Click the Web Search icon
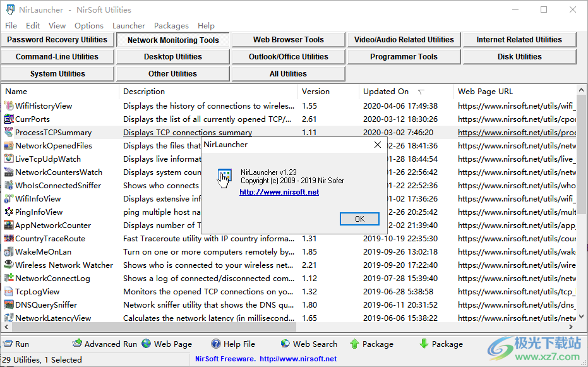Screen dimensions: 588x367 click(x=285, y=344)
